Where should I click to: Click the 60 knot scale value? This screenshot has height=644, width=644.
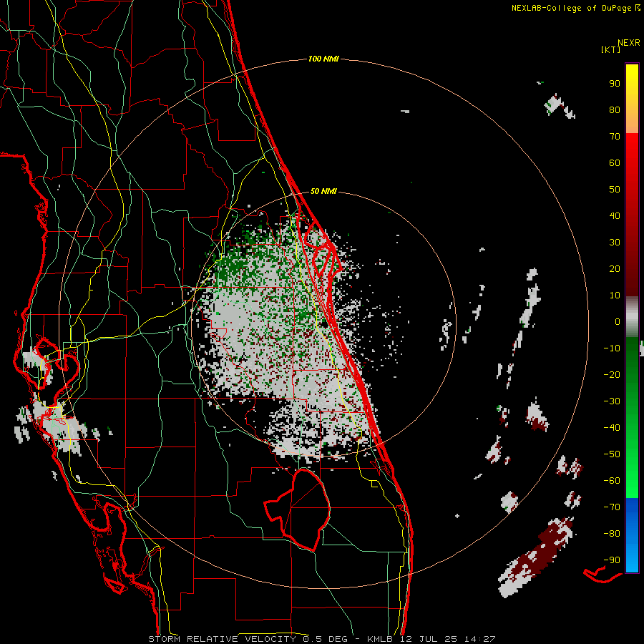pyautogui.click(x=615, y=163)
